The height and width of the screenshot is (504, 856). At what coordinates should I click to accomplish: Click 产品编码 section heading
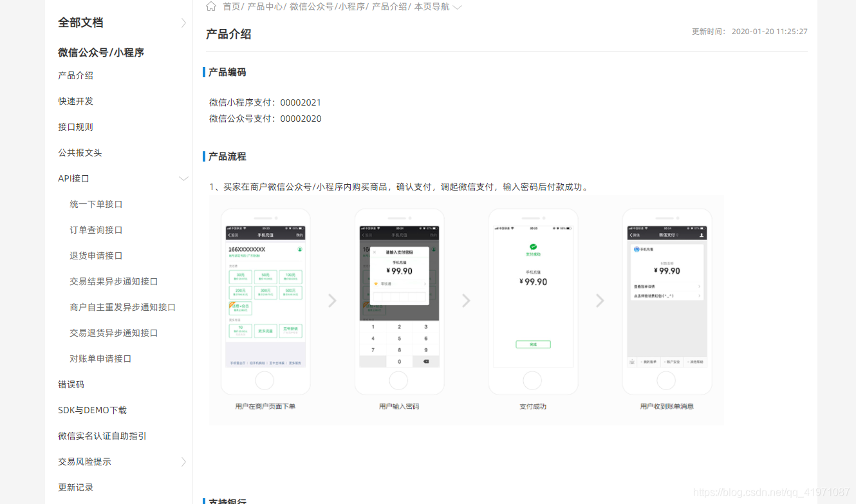point(227,72)
